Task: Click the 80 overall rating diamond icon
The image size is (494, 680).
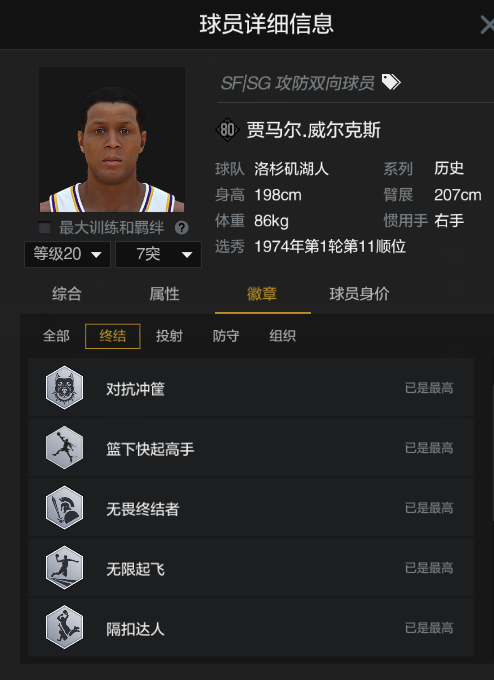Action: [227, 130]
